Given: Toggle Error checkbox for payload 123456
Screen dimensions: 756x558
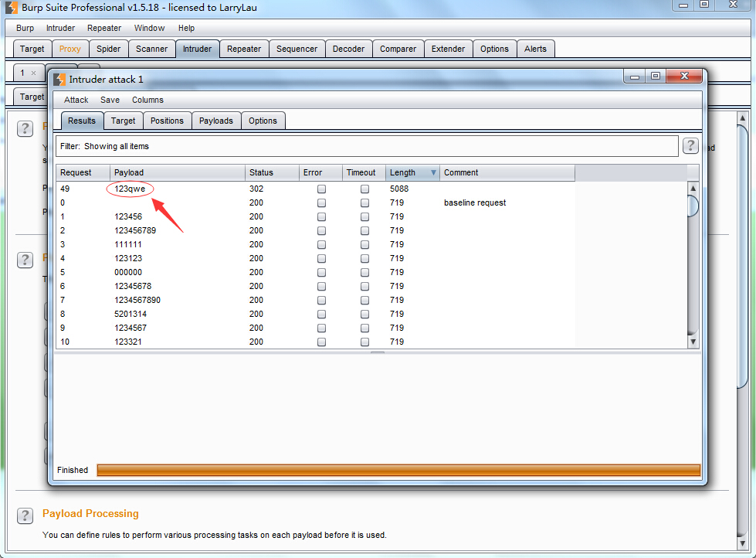Looking at the screenshot, I should 321,216.
